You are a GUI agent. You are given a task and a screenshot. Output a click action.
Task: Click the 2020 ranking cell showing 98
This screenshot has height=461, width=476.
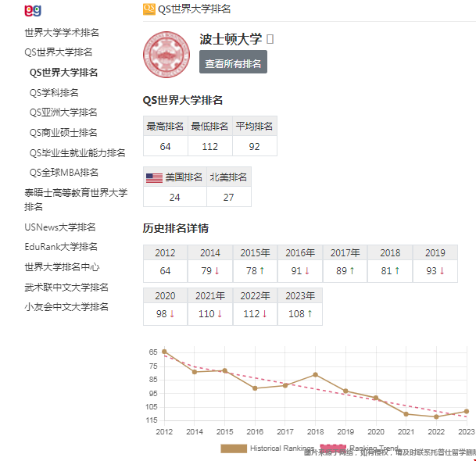tap(165, 314)
